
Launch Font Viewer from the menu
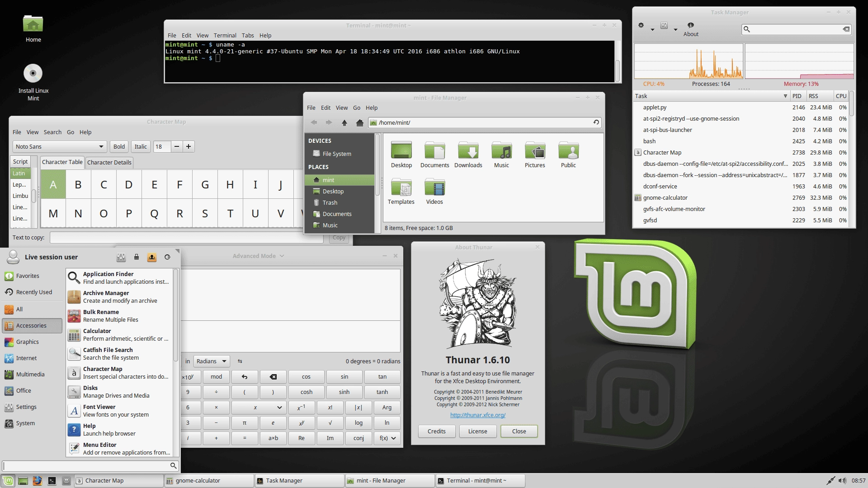point(119,411)
